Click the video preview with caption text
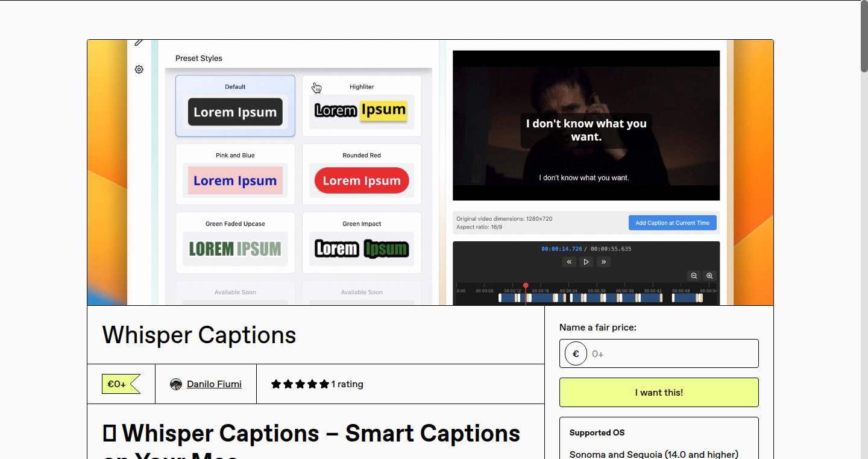This screenshot has width=868, height=459. (586, 125)
